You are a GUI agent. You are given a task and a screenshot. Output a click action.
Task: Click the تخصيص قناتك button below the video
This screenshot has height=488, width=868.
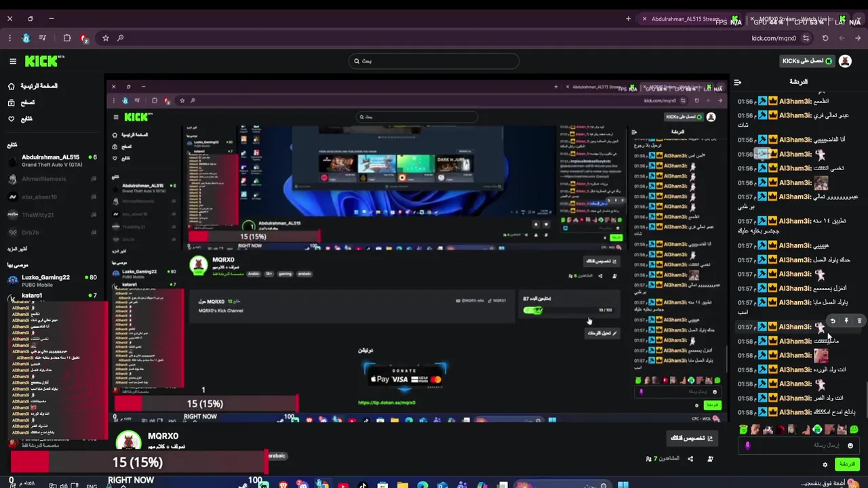[692, 439]
